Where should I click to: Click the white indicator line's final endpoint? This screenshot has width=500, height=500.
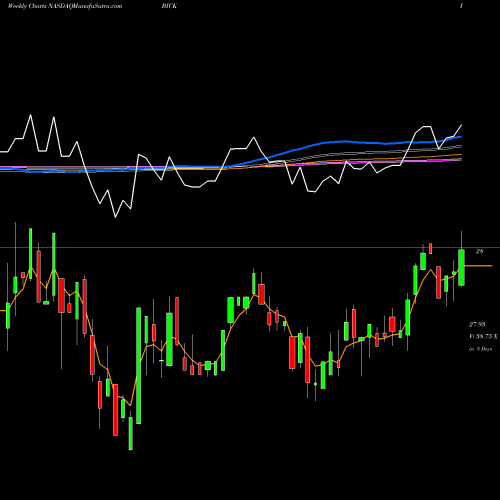(x=462, y=125)
